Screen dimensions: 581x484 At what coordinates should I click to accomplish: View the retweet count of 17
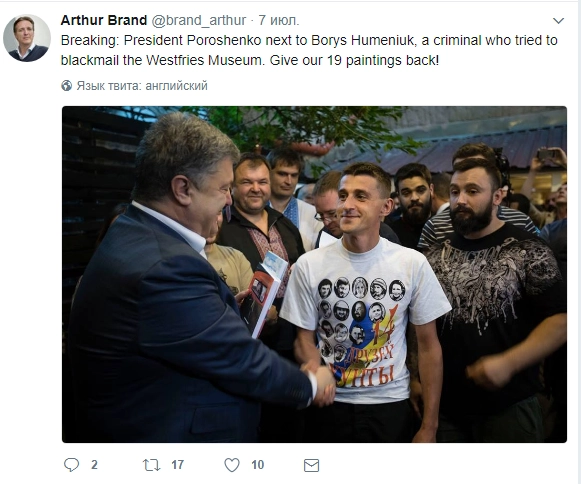(177, 465)
